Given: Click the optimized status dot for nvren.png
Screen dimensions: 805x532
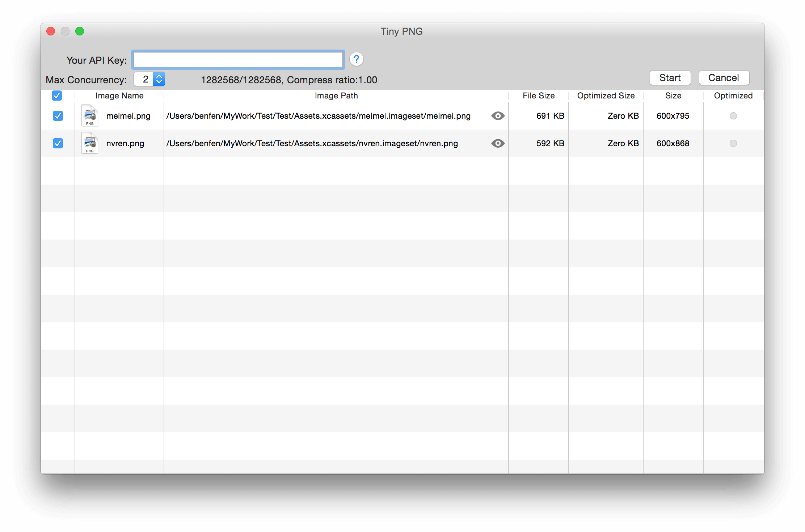Looking at the screenshot, I should [x=733, y=143].
